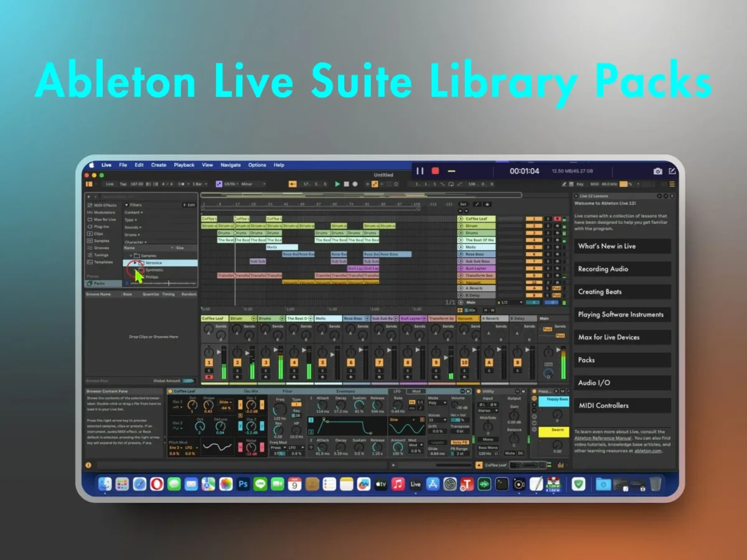
Task: Click the lock icon next to Set
Action: pos(487,204)
